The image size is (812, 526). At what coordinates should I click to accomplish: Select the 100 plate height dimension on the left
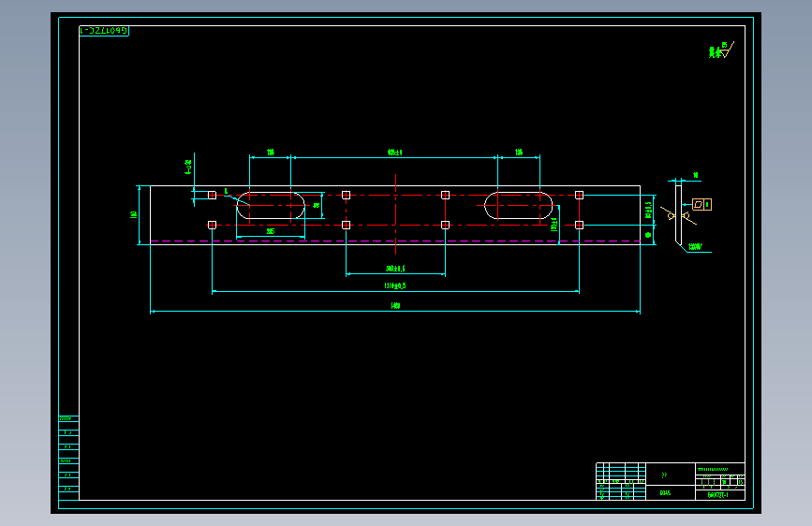[134, 214]
